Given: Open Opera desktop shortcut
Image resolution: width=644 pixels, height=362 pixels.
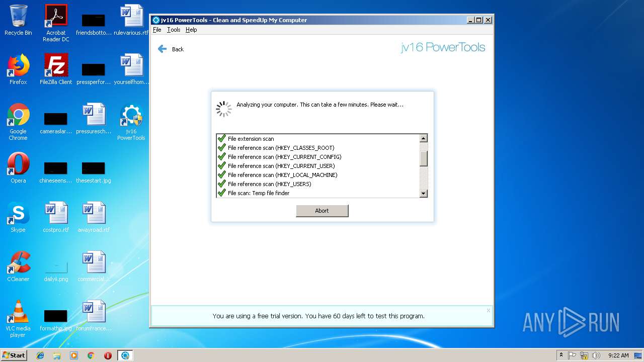Looking at the screenshot, I should pyautogui.click(x=18, y=168).
